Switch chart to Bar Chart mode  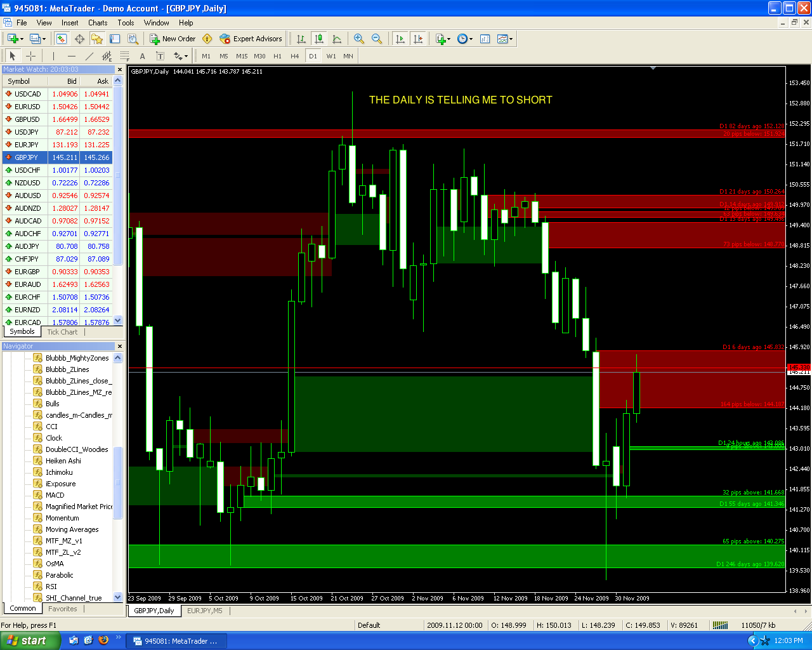coord(301,39)
